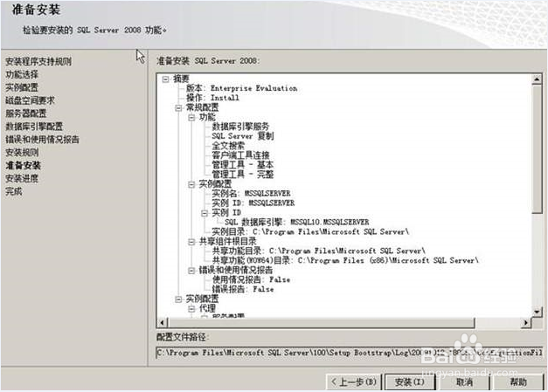Viewport: 548px width, 392px height.
Task: Select 错误和使用情况报告 step in sidebar
Action: (x=42, y=140)
